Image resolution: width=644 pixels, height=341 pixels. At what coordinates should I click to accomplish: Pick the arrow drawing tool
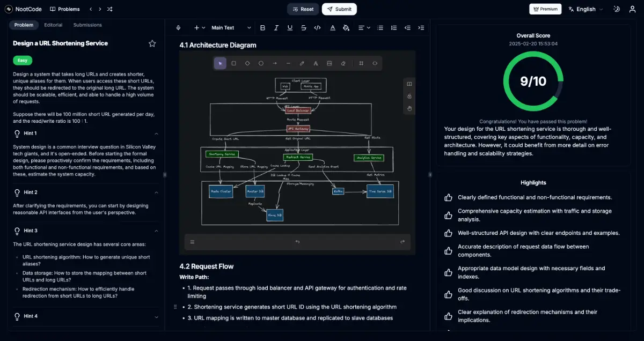point(275,63)
